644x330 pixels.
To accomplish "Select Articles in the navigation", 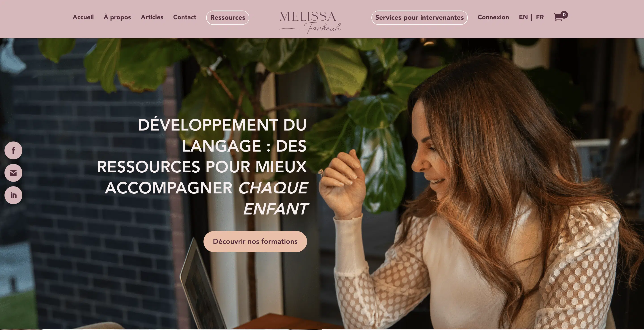I will [152, 17].
